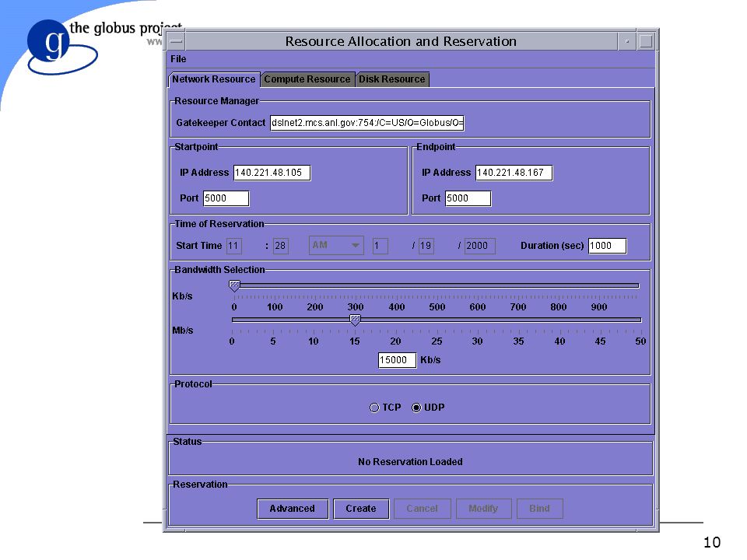Click the Startpoint IP Address field
Image resolution: width=747 pixels, height=560 pixels.
[x=272, y=173]
